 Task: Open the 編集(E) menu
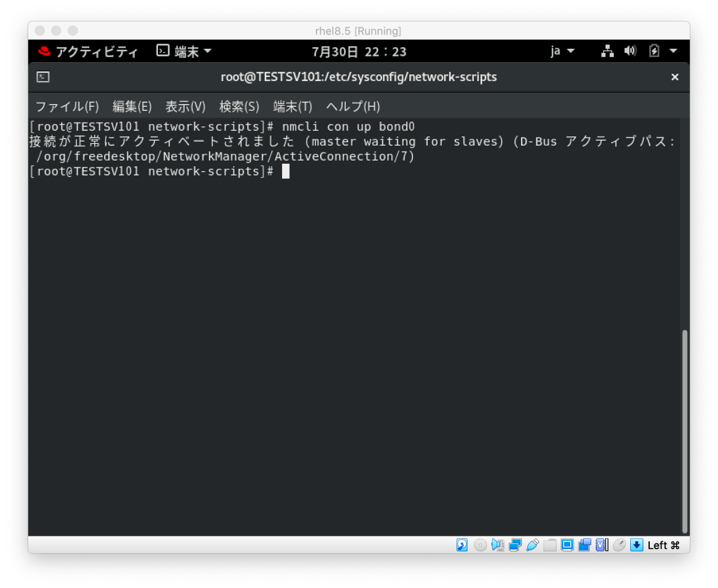point(132,107)
